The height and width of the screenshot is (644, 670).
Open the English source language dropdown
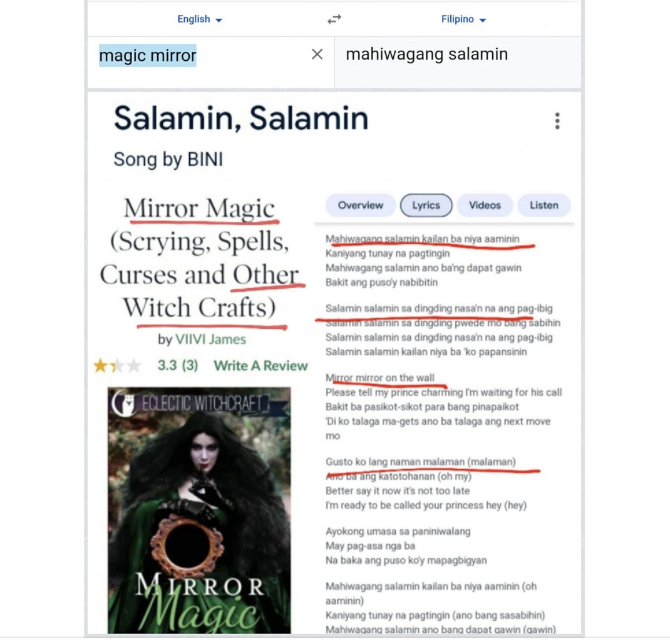(x=200, y=19)
